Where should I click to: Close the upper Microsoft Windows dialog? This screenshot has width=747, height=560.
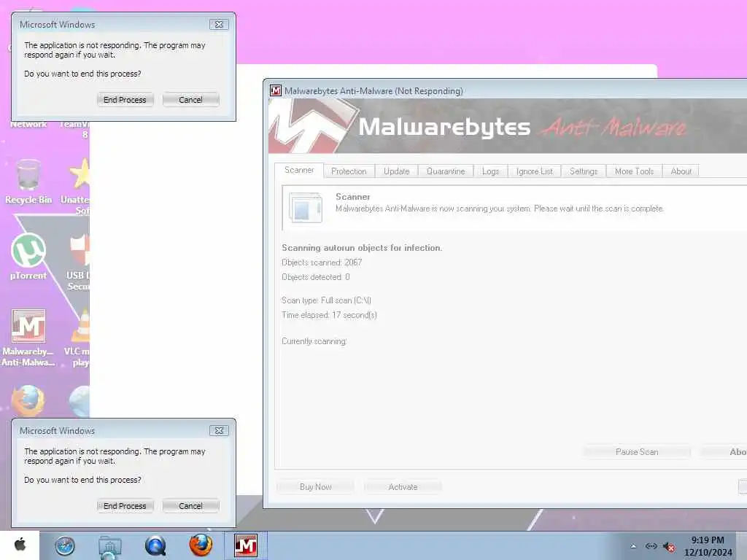[x=219, y=24]
